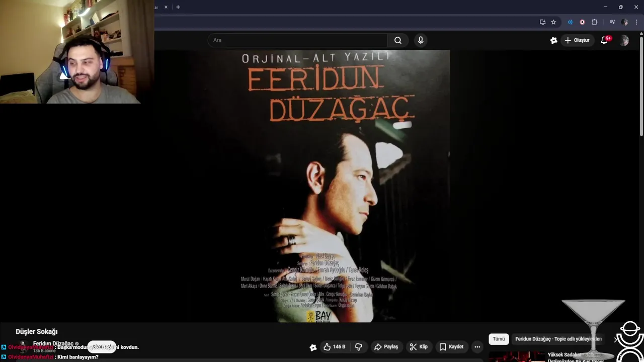This screenshot has width=644, height=362.
Task: Bookmark this page with the star icon
Action: tap(553, 22)
